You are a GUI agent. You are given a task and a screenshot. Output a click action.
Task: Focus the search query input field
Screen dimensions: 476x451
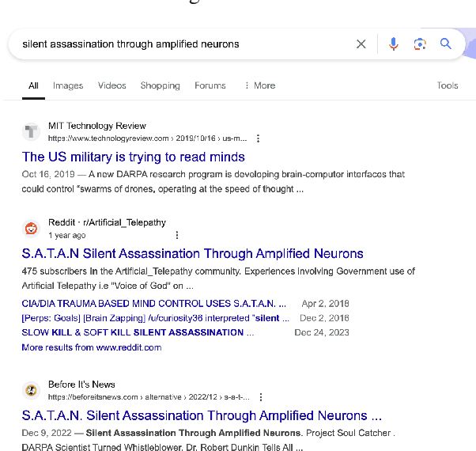(x=182, y=44)
